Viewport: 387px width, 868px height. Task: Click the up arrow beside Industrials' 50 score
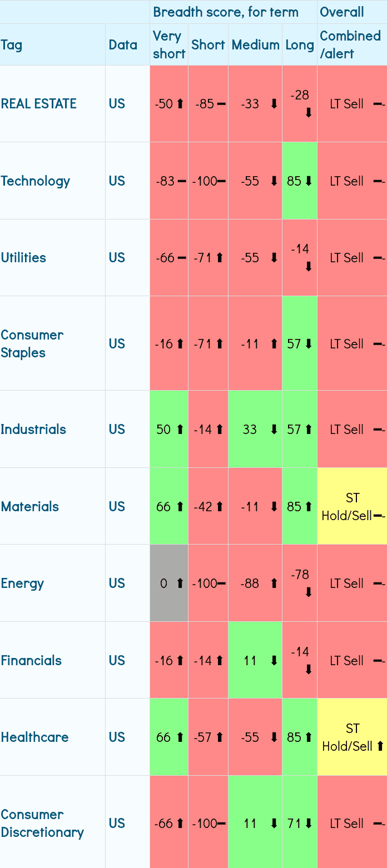pyautogui.click(x=180, y=429)
